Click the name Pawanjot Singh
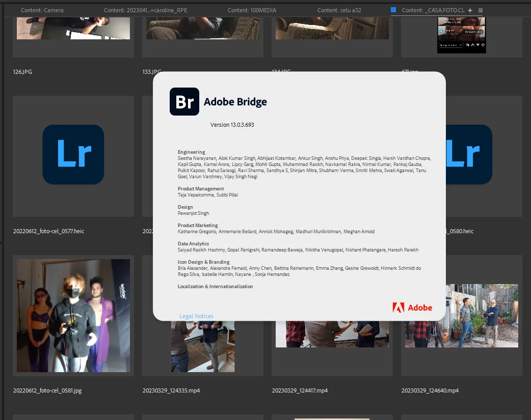The width and height of the screenshot is (531, 420). click(193, 213)
